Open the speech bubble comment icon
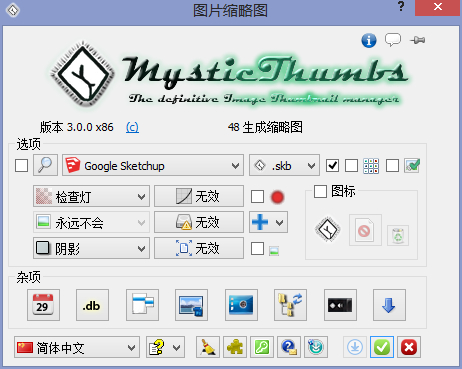 point(393,40)
